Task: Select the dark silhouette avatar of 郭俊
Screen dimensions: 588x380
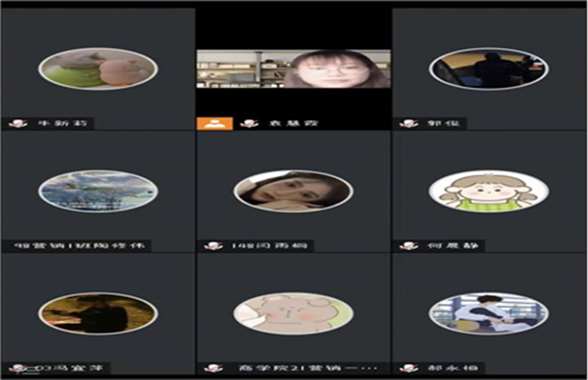Action: coord(488,69)
